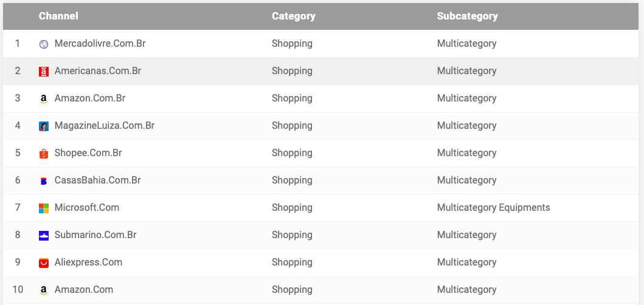The image size is (644, 305).
Task: Open the Mercadolivre.Com.Br channel link
Action: [x=100, y=44]
